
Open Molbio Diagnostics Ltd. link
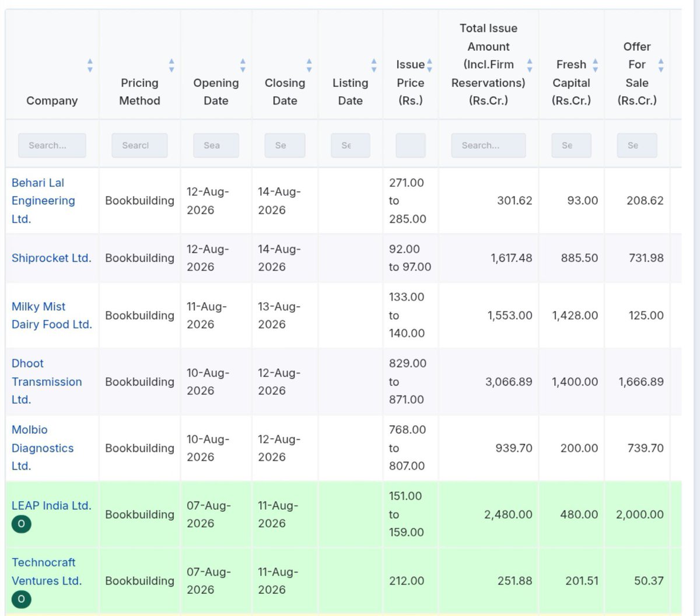click(43, 448)
